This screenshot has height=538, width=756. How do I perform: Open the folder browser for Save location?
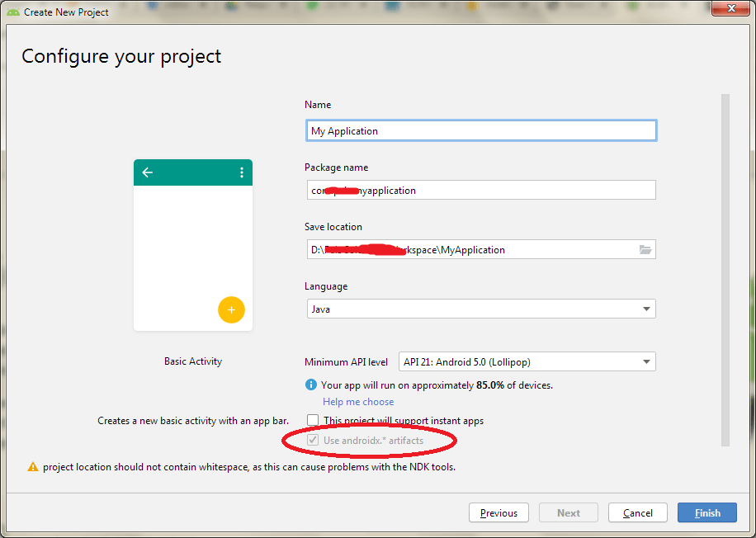(645, 249)
